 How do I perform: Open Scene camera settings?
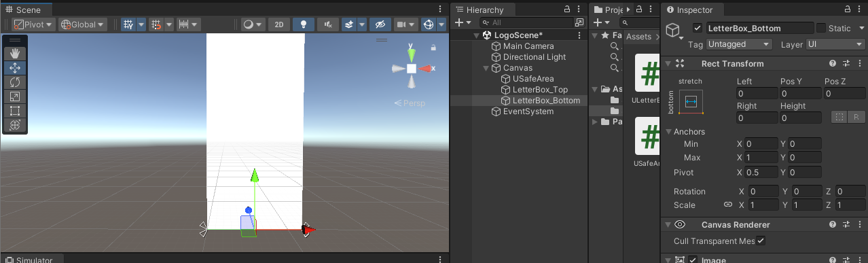(405, 24)
